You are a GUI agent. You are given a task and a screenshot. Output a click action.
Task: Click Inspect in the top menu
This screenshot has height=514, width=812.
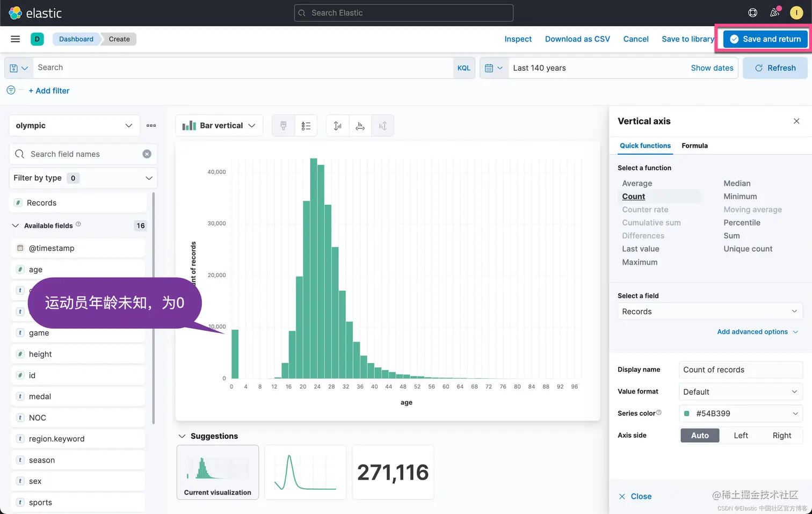pyautogui.click(x=518, y=39)
